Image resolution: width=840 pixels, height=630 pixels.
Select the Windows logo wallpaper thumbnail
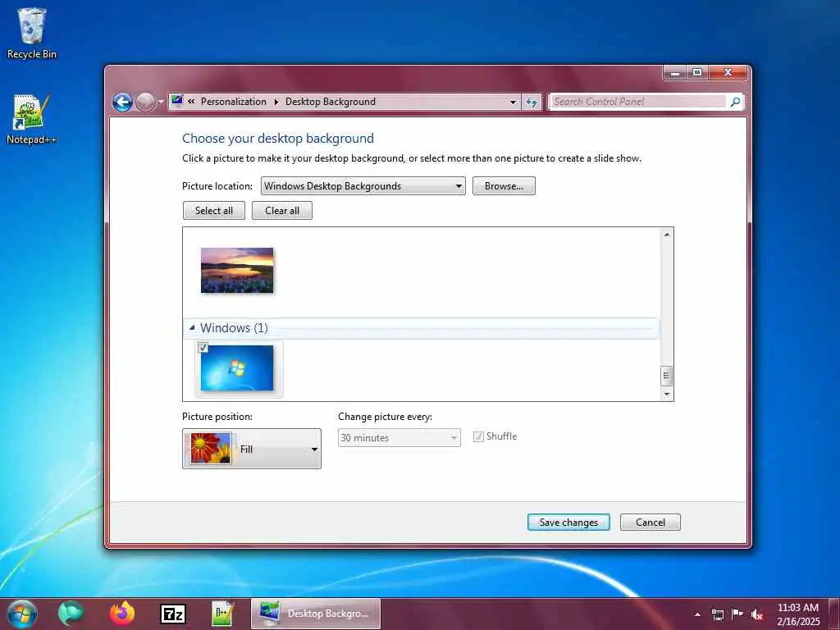[237, 368]
